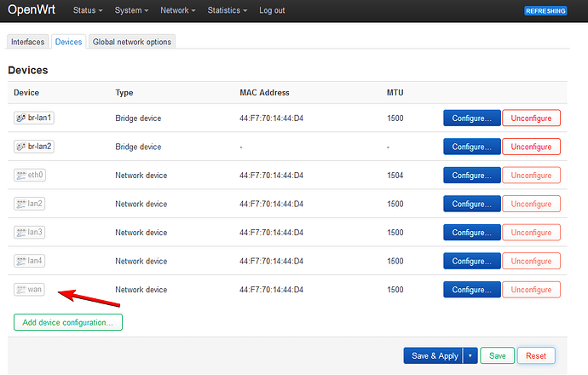Image resolution: width=588 pixels, height=375 pixels.
Task: Open the Status dropdown menu
Action: click(x=88, y=10)
